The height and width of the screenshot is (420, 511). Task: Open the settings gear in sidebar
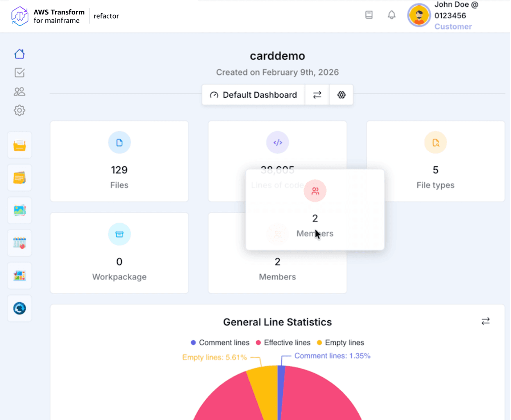pos(19,111)
